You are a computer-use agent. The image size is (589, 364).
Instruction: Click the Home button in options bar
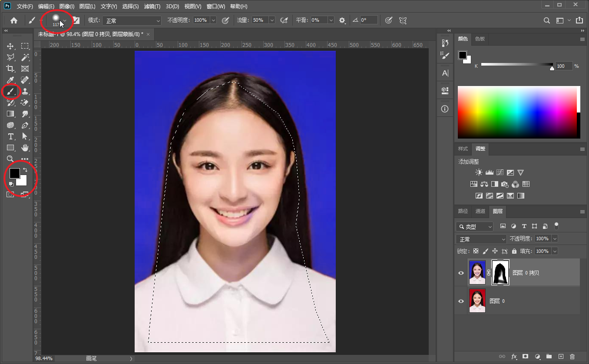14,20
